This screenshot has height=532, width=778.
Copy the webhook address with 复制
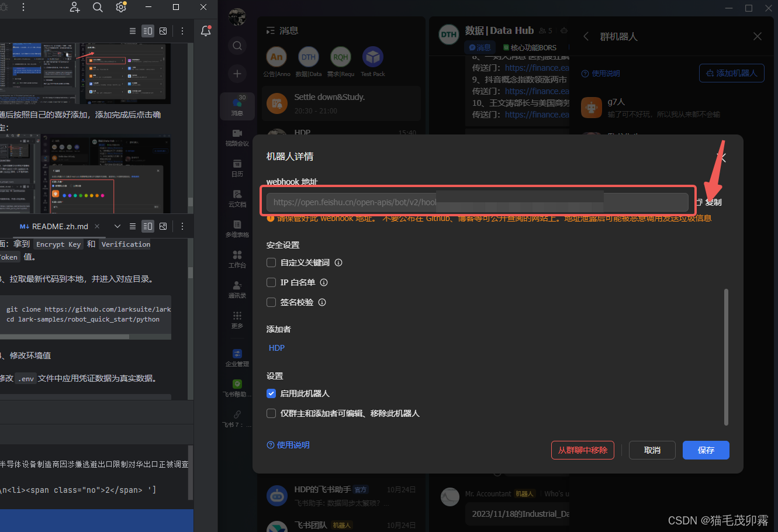click(709, 202)
